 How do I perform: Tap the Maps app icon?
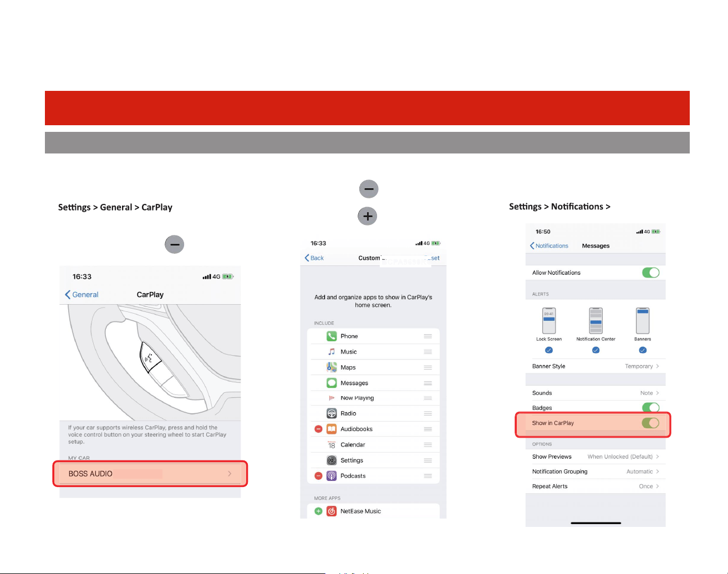(332, 367)
